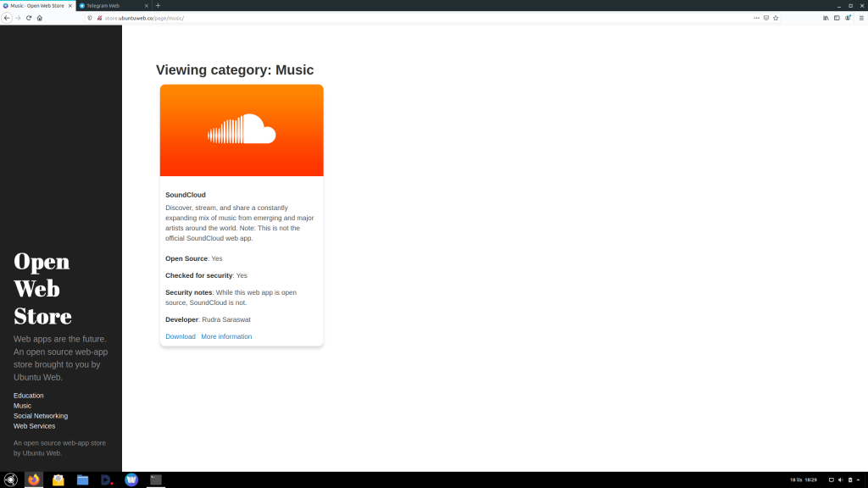
Task: Go back using the back arrow
Action: click(x=7, y=17)
